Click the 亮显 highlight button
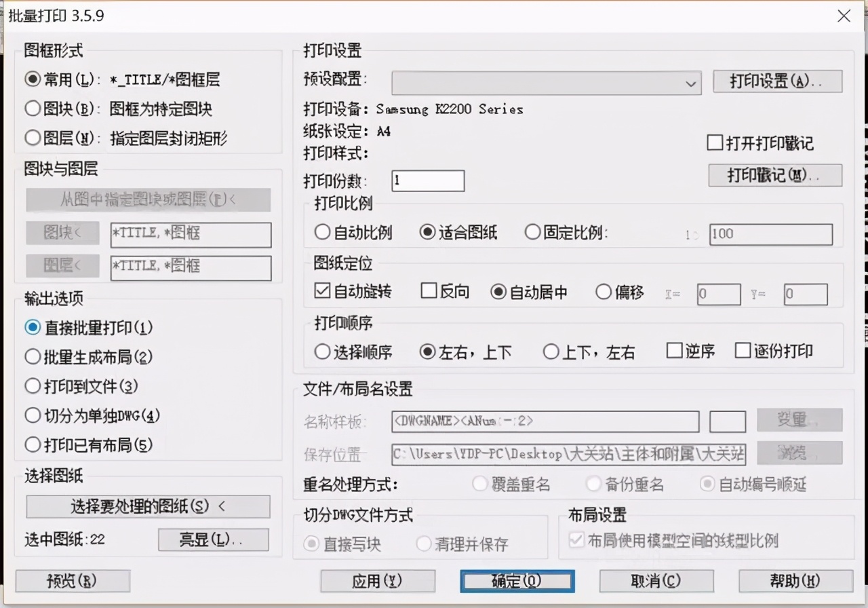Screen dimensions: 868x608 click(213, 539)
